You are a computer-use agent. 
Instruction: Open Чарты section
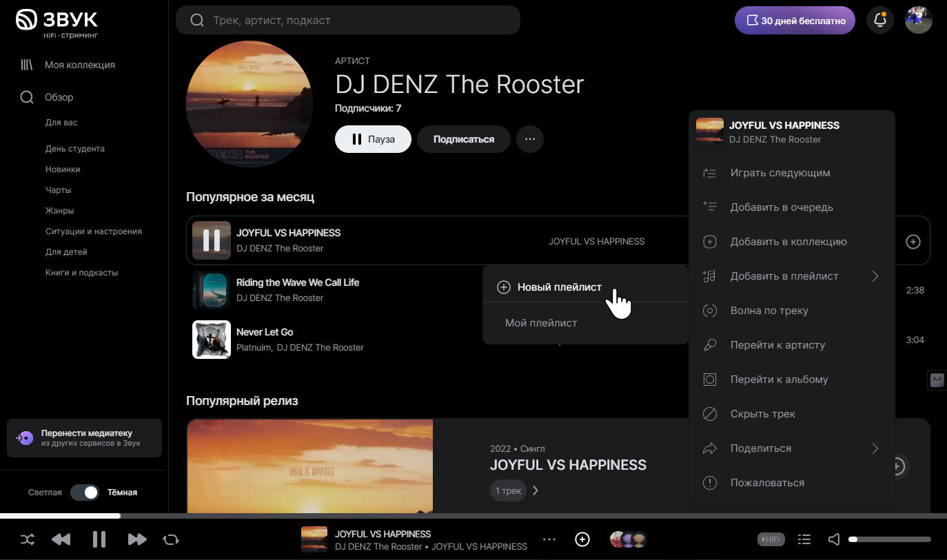pyautogui.click(x=59, y=190)
